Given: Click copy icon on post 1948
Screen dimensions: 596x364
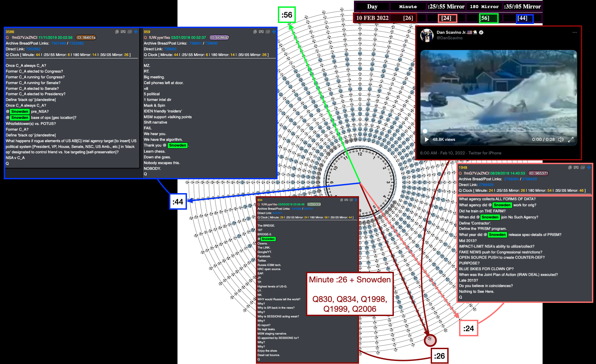Looking at the screenshot, I should pos(570,167).
